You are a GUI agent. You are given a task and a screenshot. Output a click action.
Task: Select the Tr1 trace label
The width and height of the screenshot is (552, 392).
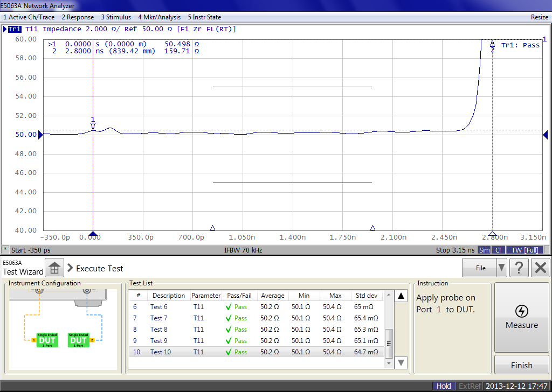(x=15, y=29)
